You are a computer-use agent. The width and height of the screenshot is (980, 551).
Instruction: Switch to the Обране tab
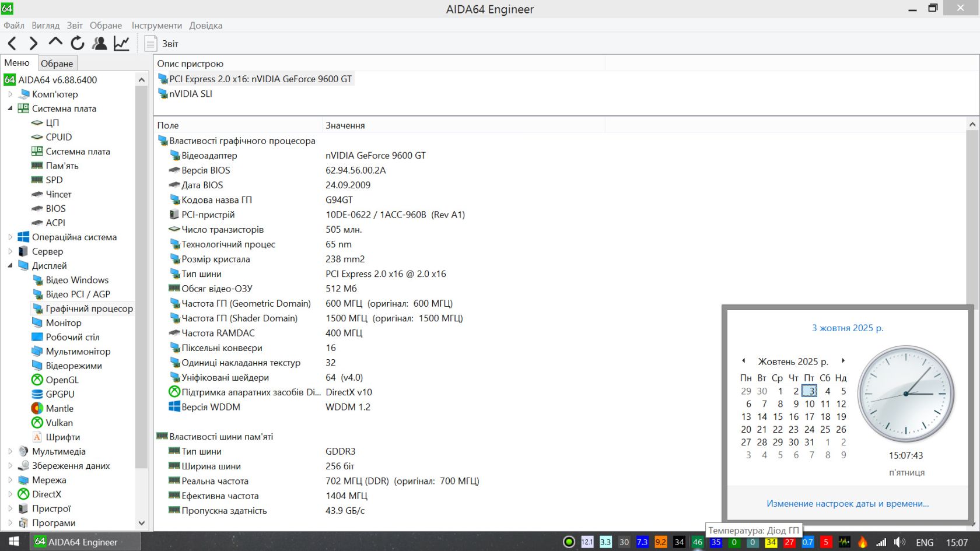[57, 63]
